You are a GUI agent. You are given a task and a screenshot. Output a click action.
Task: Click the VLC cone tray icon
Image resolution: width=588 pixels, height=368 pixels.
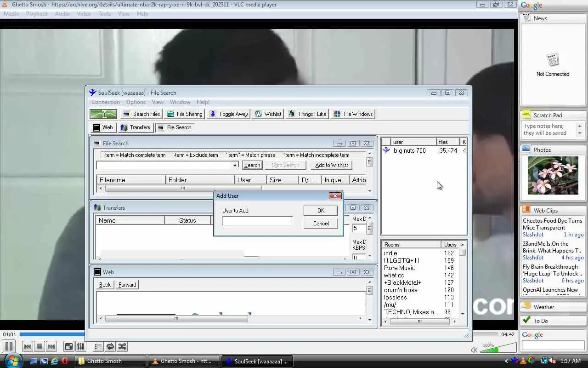(x=523, y=361)
